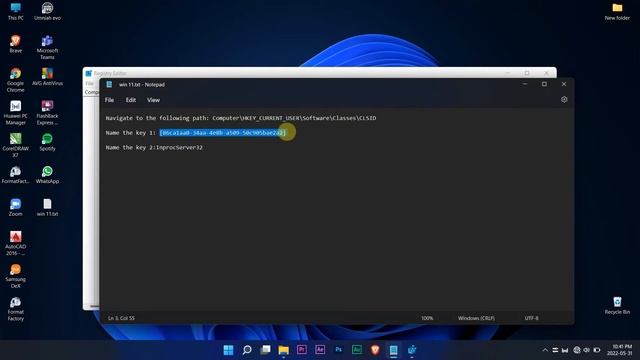Launch Premiere Pro from taskbar
Screen dimensions: 640x360
[302, 350]
